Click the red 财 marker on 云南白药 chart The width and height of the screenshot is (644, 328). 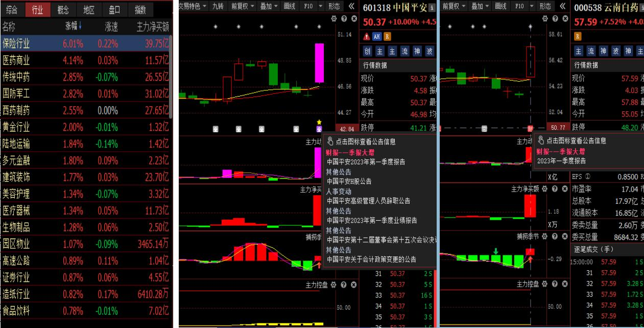[x=531, y=128]
